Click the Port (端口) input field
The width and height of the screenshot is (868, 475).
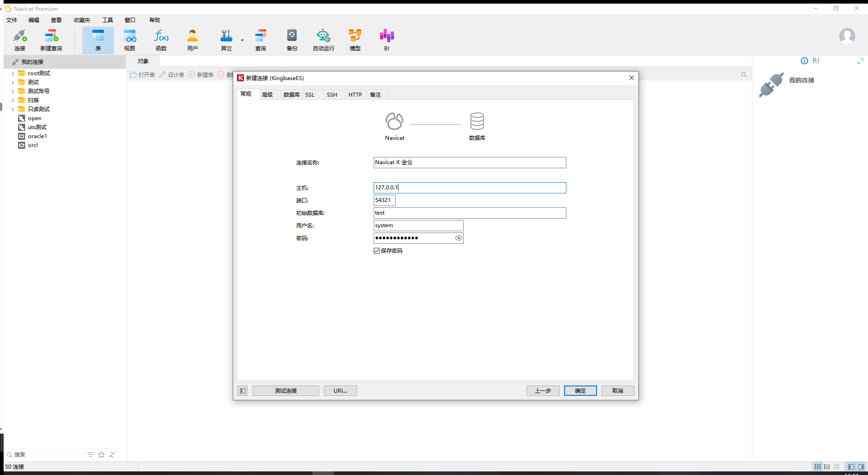point(384,200)
